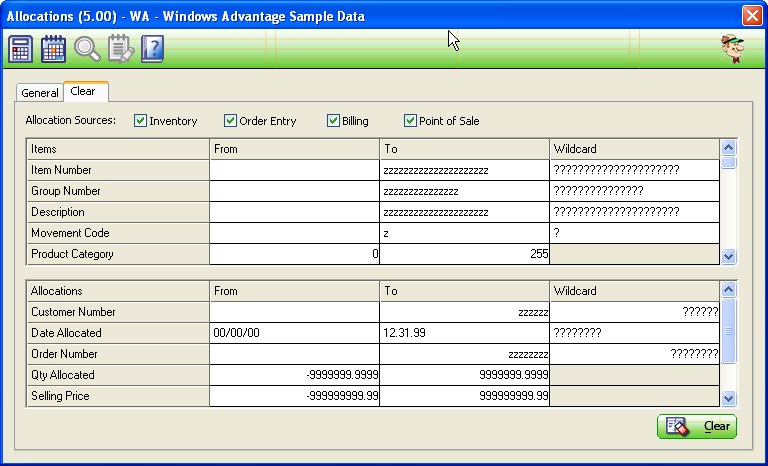Image resolution: width=768 pixels, height=466 pixels.
Task: Click the Items grid scroll up arrow
Action: (728, 147)
